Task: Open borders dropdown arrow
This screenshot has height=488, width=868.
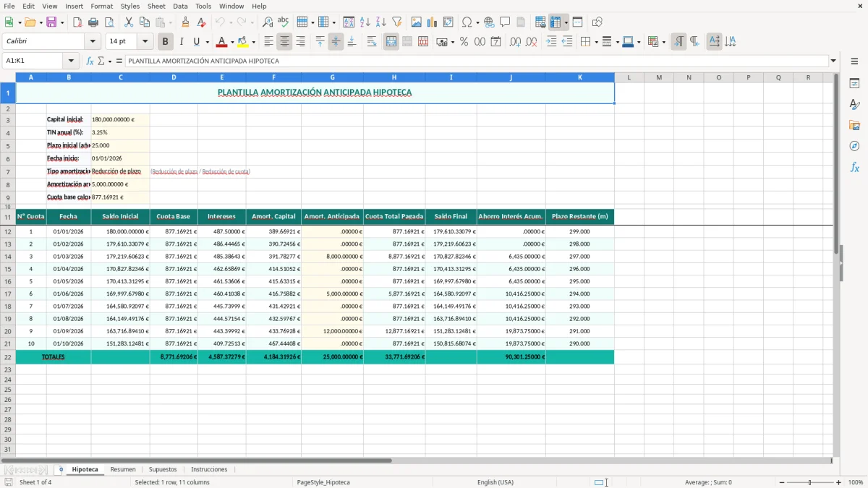Action: [x=595, y=42]
